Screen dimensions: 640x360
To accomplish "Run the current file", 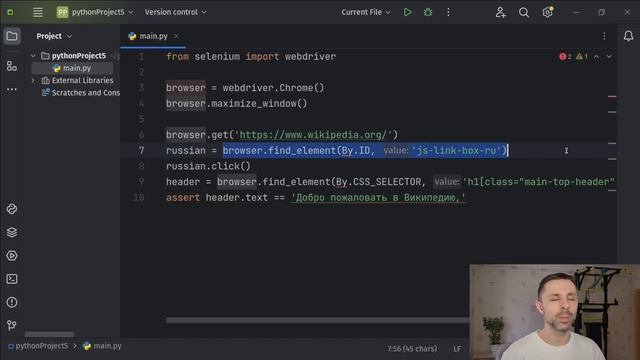I will [407, 12].
